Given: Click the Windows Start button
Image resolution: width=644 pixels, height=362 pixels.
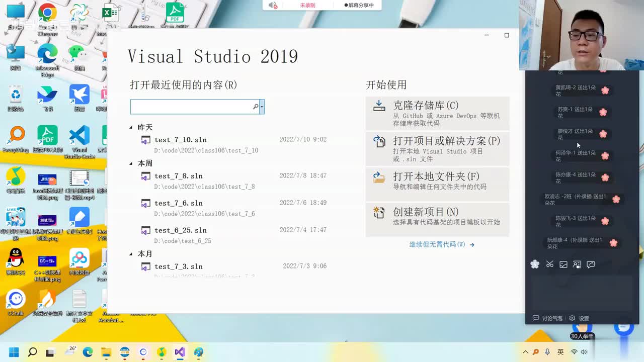Looking at the screenshot, I should click(x=14, y=352).
